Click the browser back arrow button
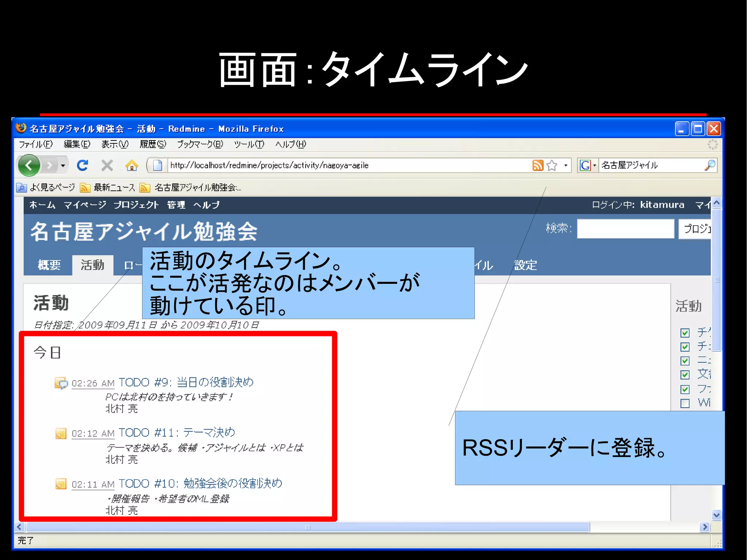The image size is (747, 560). click(29, 165)
